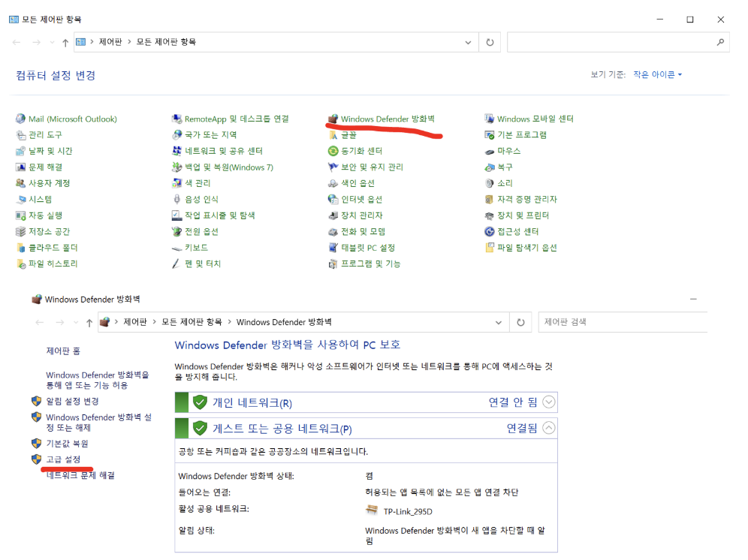The height and width of the screenshot is (560, 748).
Task: Click 제어판 검색 search field
Action: (x=623, y=323)
